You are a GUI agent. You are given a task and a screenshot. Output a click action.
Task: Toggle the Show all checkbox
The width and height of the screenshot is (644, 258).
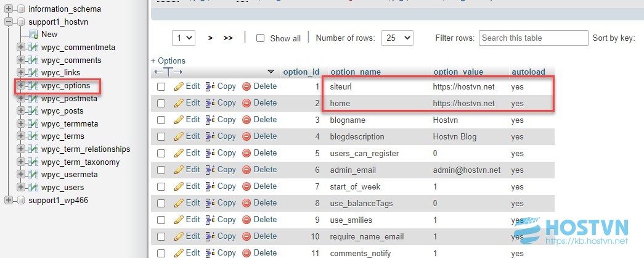[260, 38]
